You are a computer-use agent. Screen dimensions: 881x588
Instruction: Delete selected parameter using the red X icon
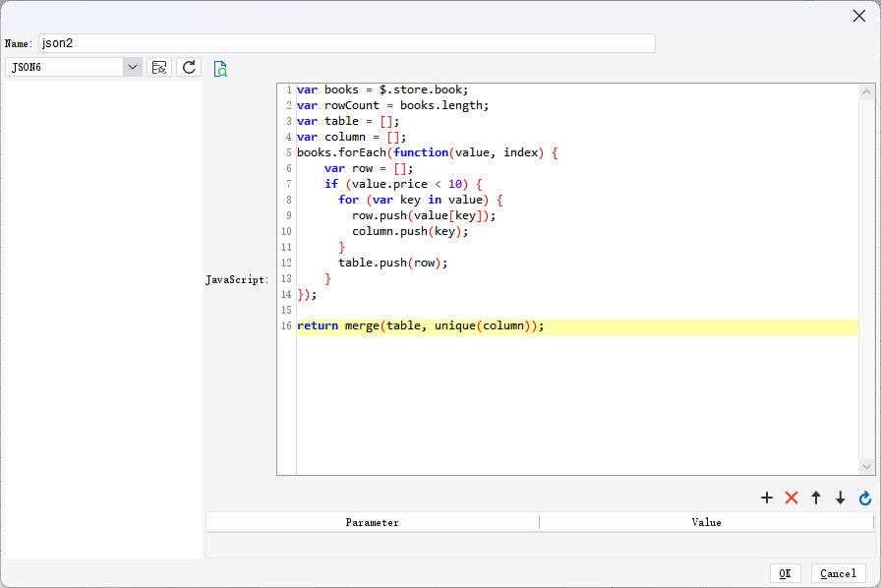792,498
